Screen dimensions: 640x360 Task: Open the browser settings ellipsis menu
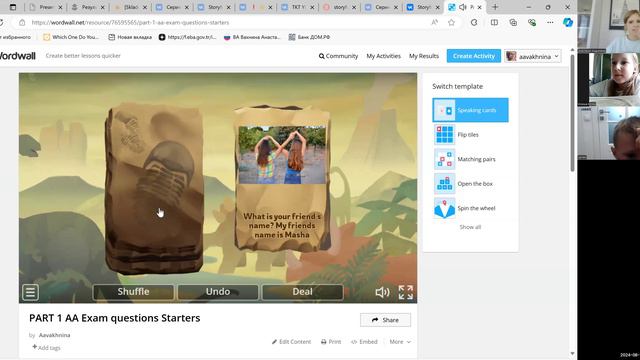[x=550, y=22]
